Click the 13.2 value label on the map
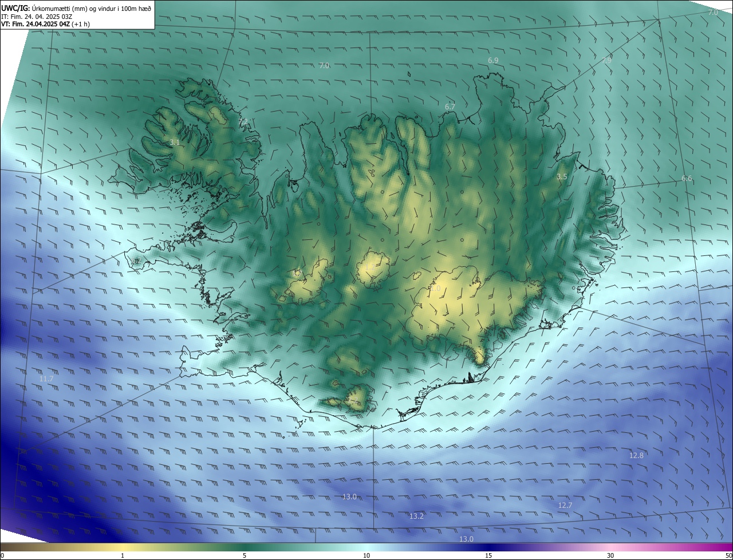This screenshot has height=560, width=733. tap(417, 516)
